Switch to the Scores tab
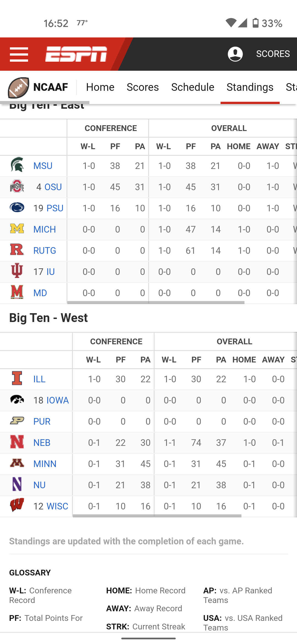 (142, 87)
